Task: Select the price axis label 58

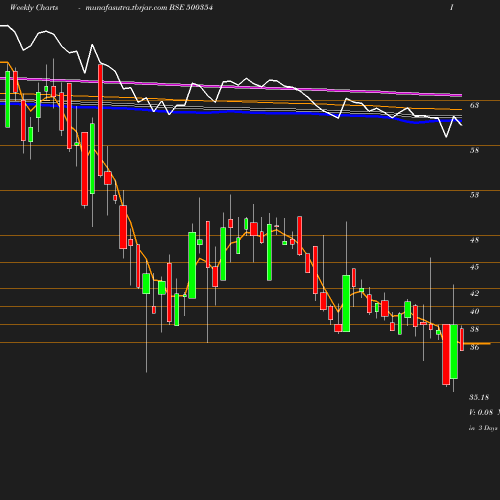Action: pos(474,150)
